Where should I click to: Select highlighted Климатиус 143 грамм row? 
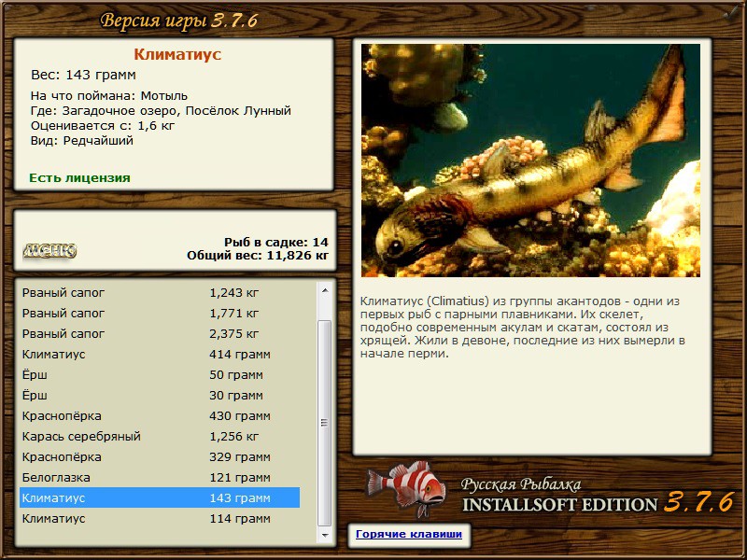160,497
